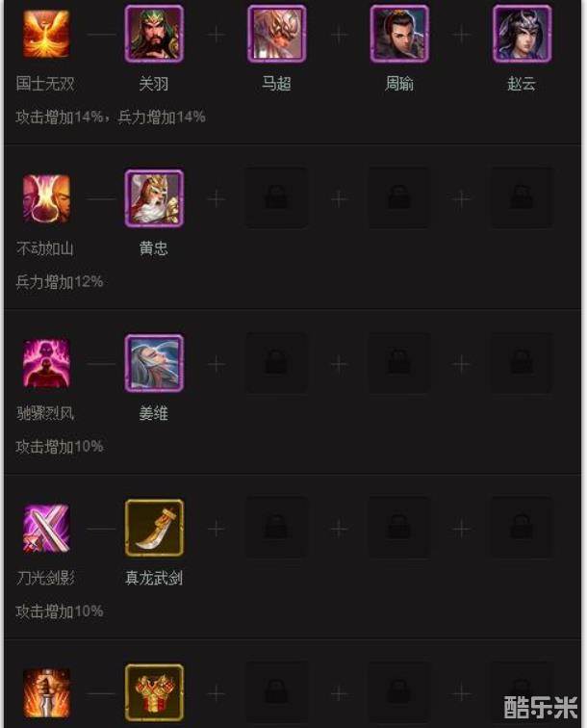This screenshot has height=728, width=587.
Task: Click the 刀光剑影 crossed swords icon
Action: point(46,529)
